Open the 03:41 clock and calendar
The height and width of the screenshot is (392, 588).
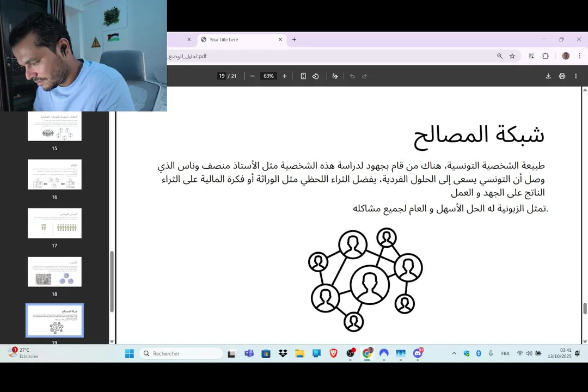(x=559, y=353)
